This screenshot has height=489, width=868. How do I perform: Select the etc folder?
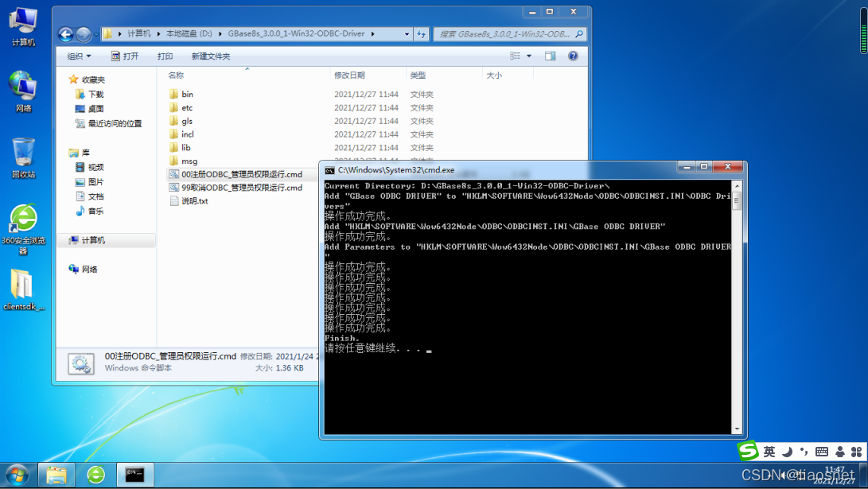(181, 108)
